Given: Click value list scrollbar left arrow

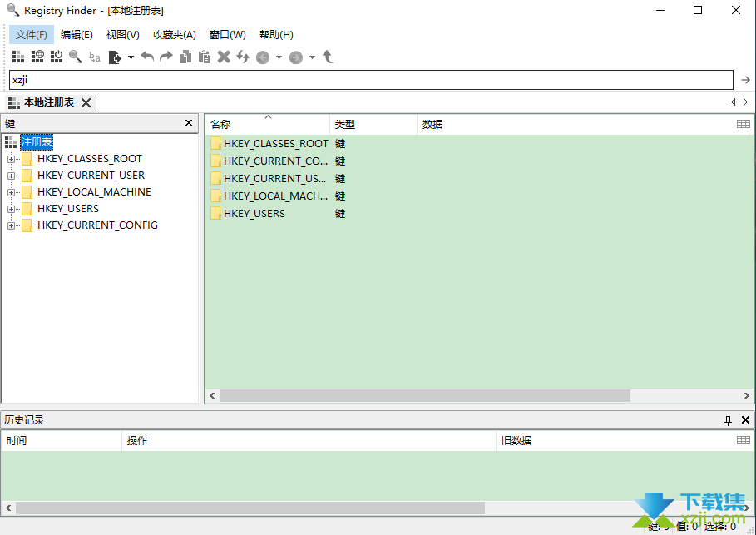Looking at the screenshot, I should click(x=212, y=395).
